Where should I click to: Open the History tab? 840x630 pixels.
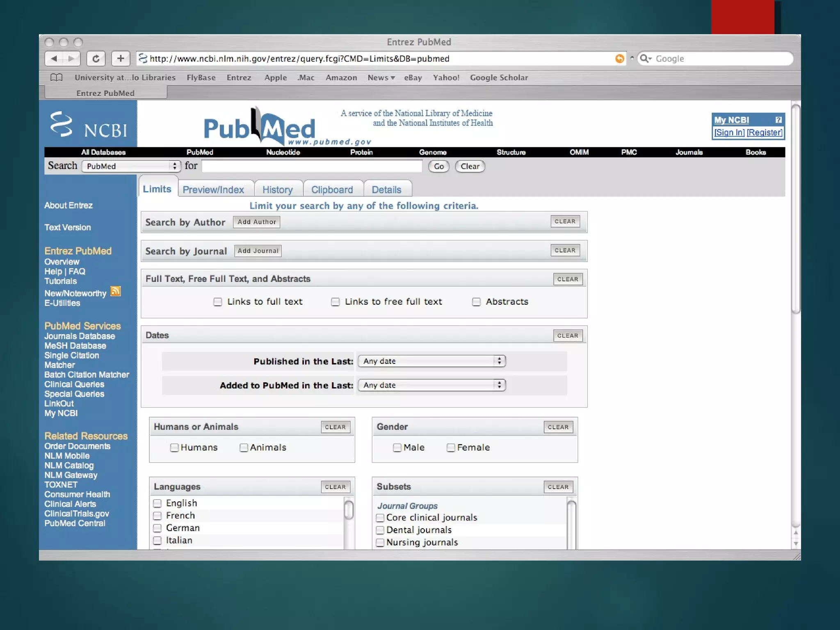coord(278,190)
